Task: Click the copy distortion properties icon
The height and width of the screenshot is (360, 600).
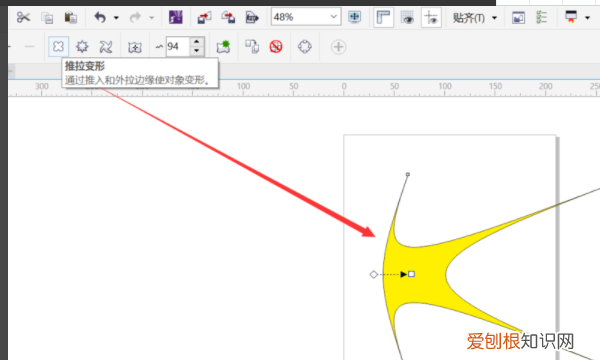Action: (x=252, y=47)
